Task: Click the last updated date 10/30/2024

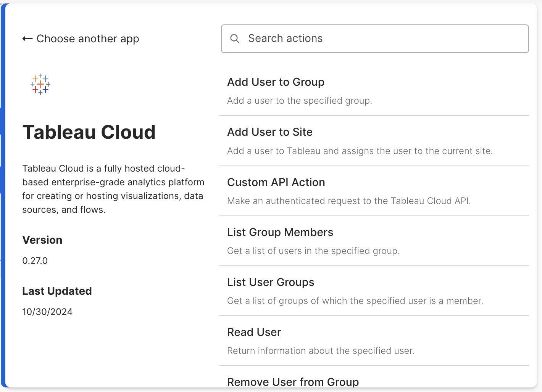Action: click(47, 312)
